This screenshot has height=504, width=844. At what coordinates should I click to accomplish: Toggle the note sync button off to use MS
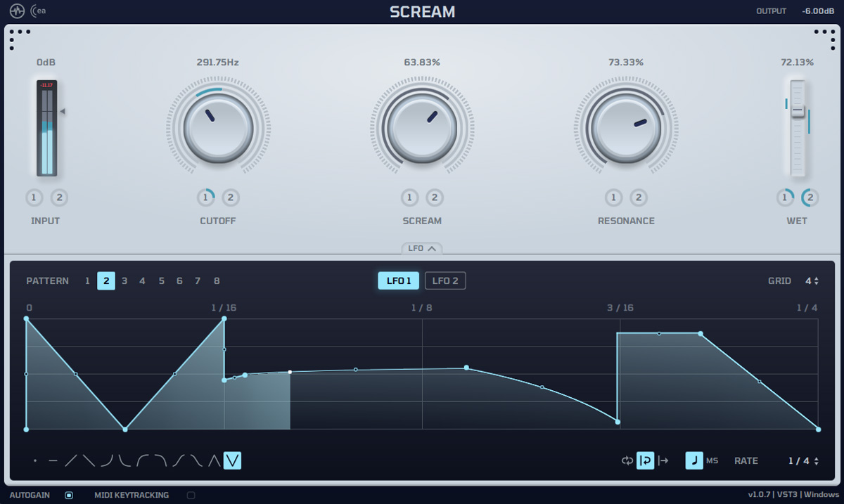[694, 460]
